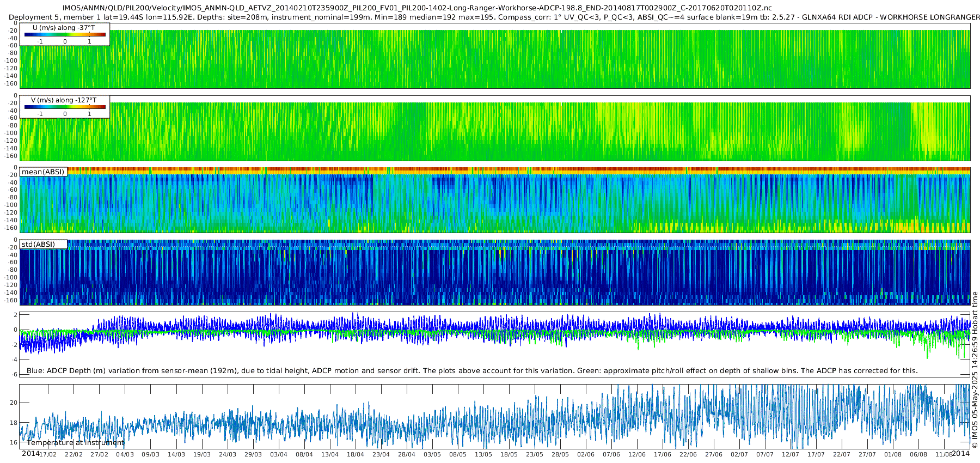Click the mean(ABSI) panel label
Screen dimensions: 980x463
pyautogui.click(x=43, y=172)
